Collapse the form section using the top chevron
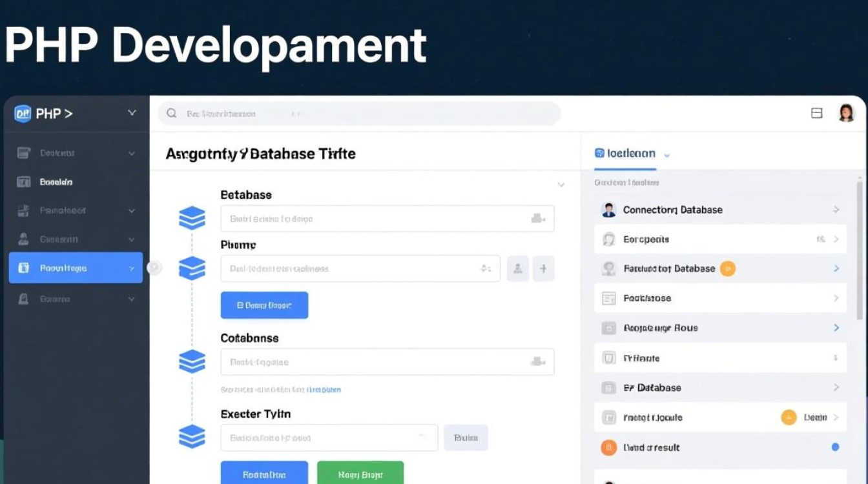Viewport: 868px width, 484px height. pos(561,185)
